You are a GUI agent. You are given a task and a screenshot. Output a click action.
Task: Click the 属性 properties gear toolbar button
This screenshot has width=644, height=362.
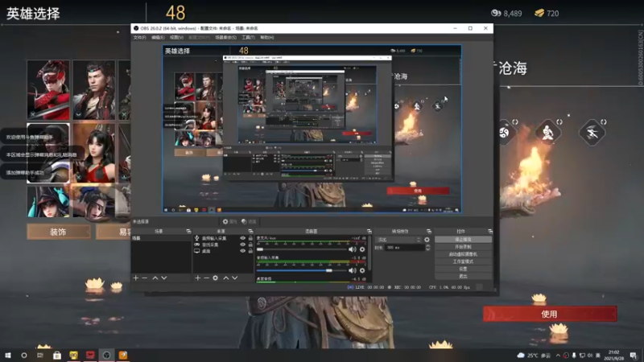click(229, 222)
